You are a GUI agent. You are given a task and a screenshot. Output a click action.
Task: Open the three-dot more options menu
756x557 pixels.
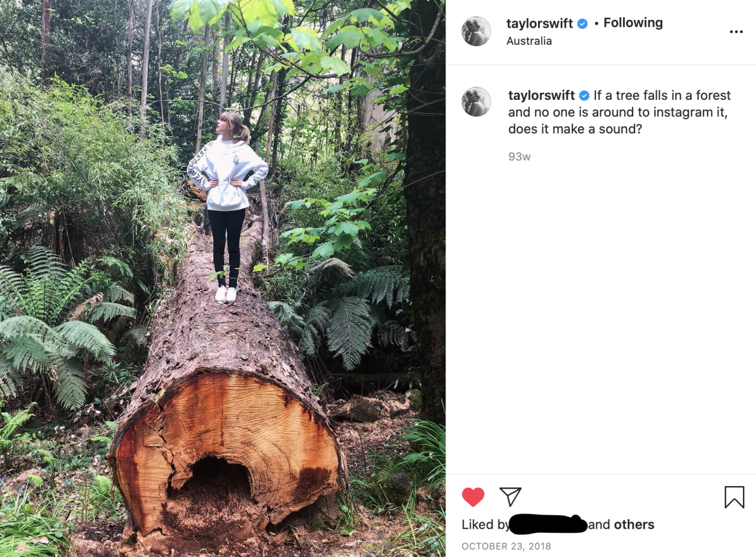pos(736,32)
